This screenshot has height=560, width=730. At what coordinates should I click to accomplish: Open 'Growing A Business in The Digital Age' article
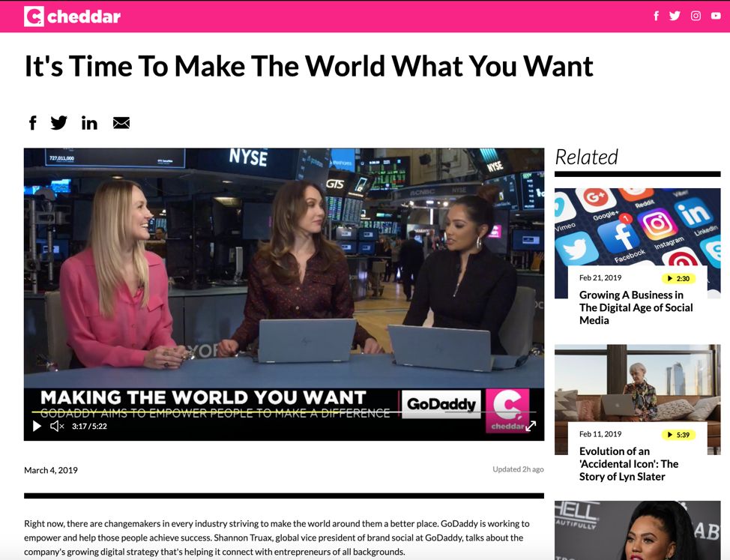coord(636,307)
